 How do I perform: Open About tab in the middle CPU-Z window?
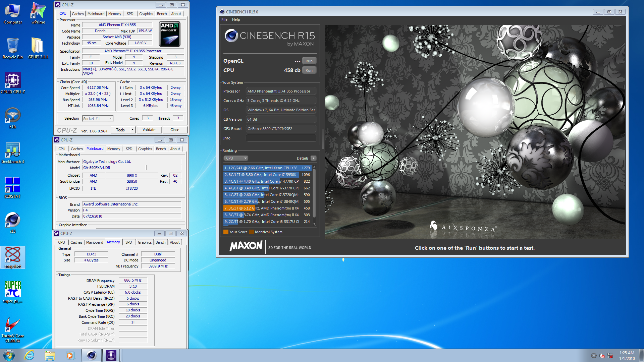click(x=175, y=149)
